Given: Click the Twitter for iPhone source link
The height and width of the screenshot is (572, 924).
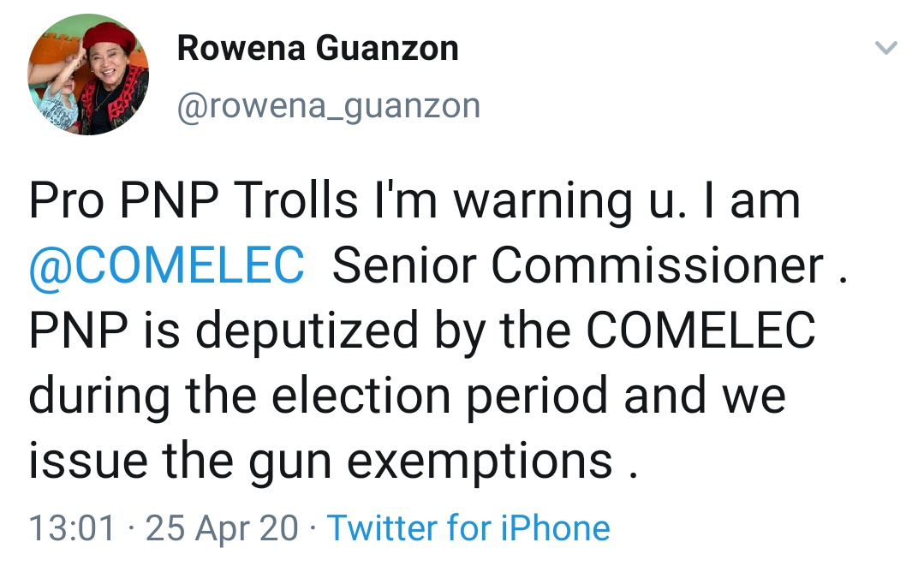Looking at the screenshot, I should [x=468, y=527].
